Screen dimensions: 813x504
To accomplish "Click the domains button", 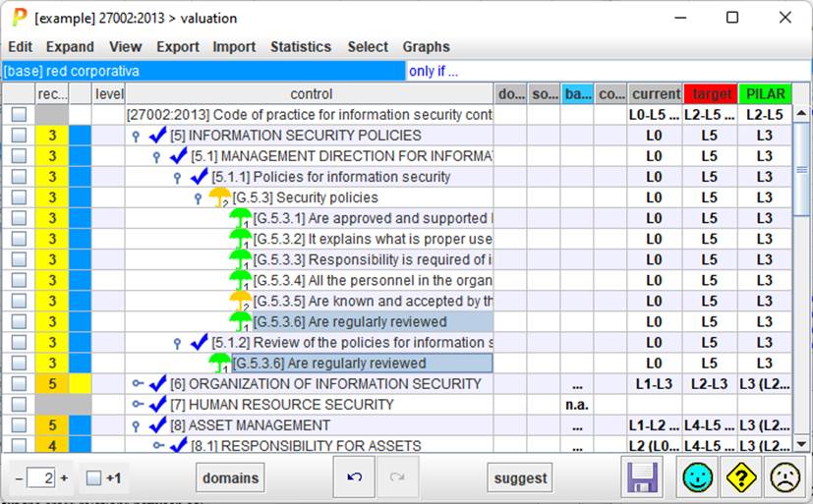I will click(230, 477).
